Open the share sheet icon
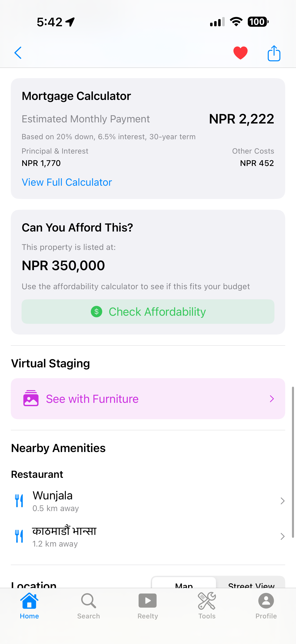 [274, 53]
